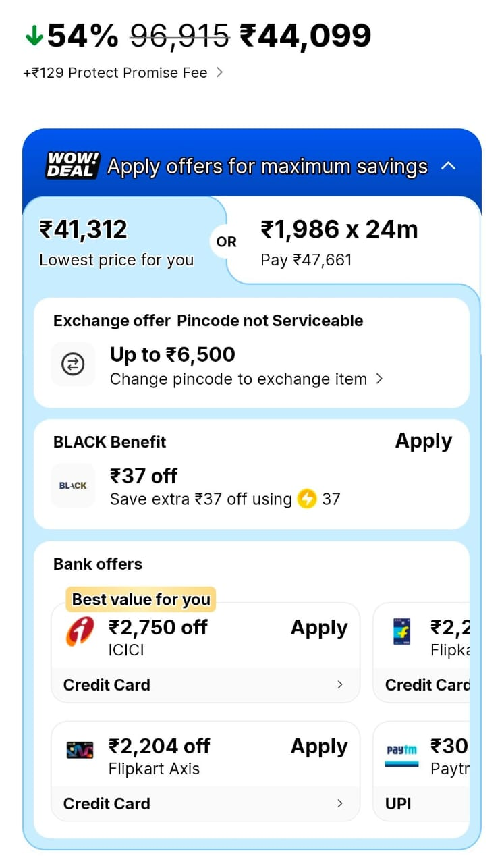Click the Flipkart Axis card icon
504x864 pixels.
tap(80, 750)
